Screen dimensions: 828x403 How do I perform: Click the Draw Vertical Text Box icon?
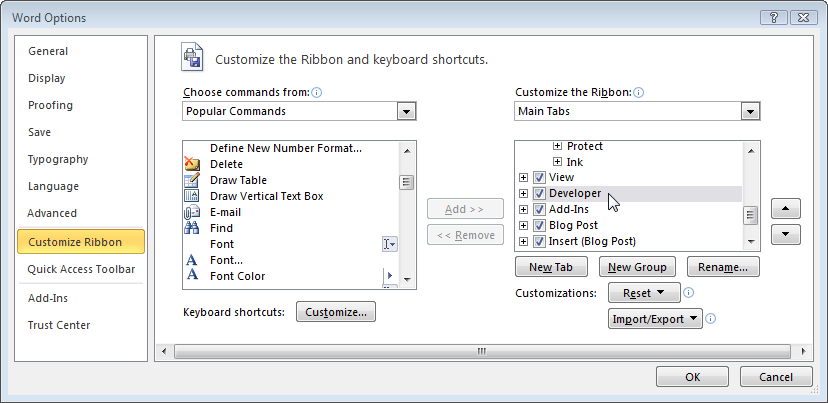[x=192, y=196]
